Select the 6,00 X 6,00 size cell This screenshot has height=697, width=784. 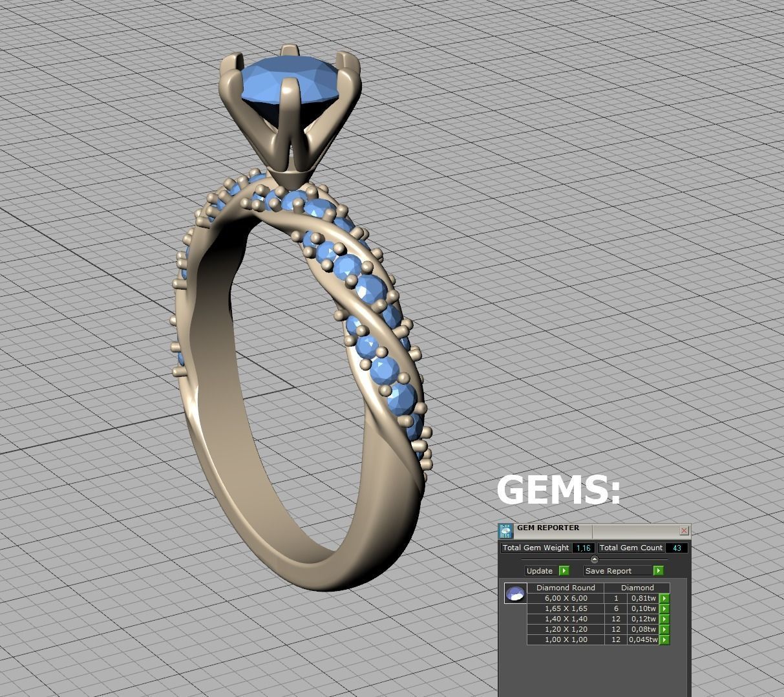566,599
